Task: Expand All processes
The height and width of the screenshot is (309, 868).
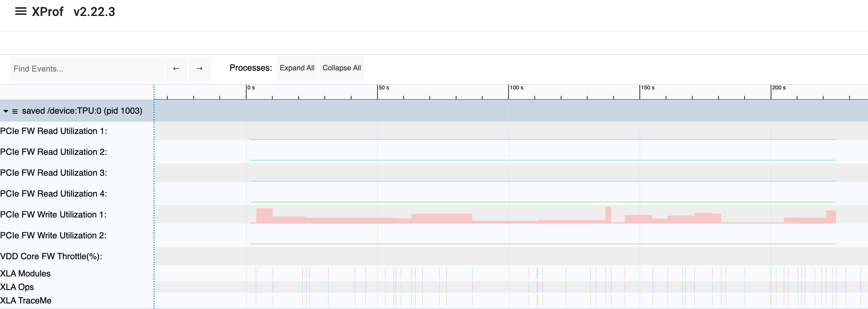Action: tap(297, 68)
